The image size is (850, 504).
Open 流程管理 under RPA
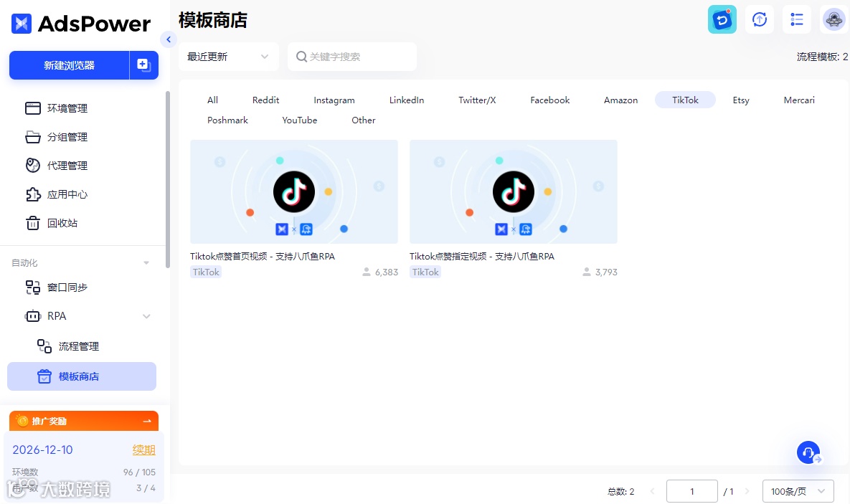(68, 346)
